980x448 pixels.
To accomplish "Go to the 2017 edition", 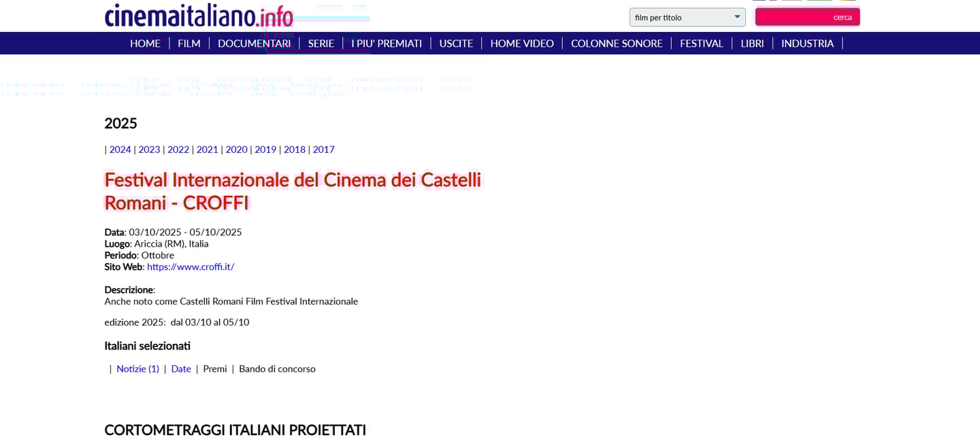I will [x=324, y=150].
